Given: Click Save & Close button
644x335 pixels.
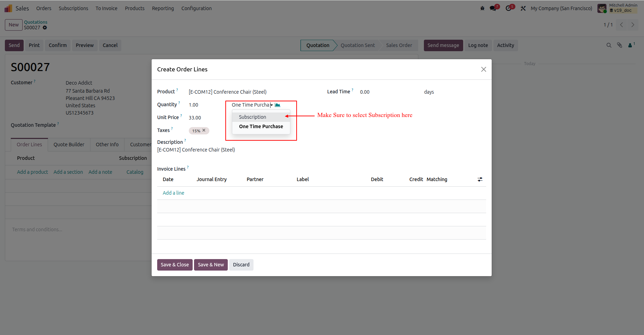Looking at the screenshot, I should pos(175,265).
